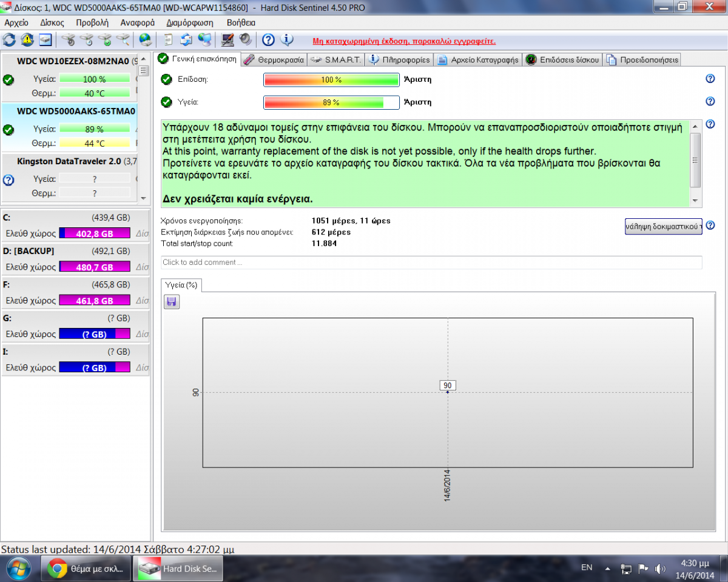Click the speaker sound toolbar icon
This screenshot has height=582, width=728.
click(246, 40)
